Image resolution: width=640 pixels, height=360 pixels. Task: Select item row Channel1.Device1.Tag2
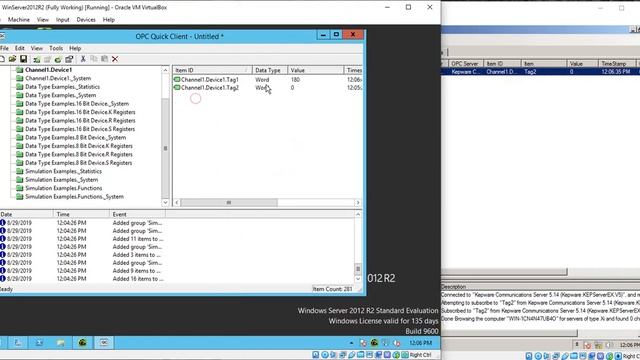point(267,88)
